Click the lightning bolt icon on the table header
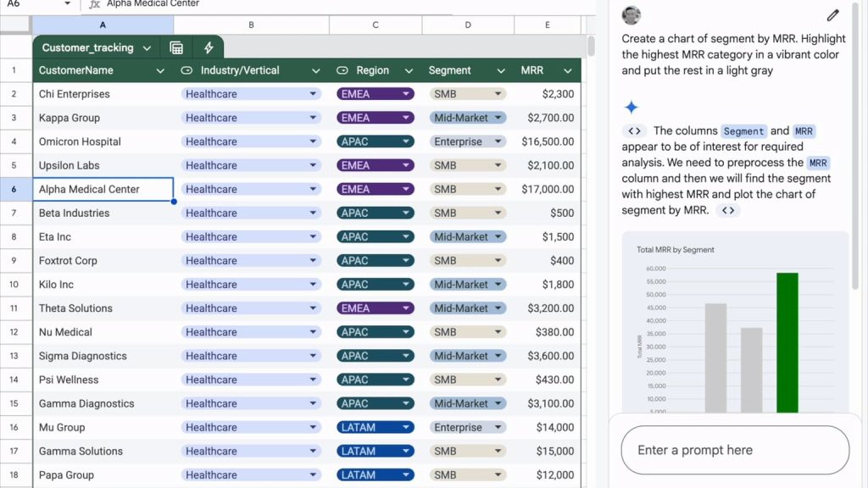868x488 pixels. point(208,47)
